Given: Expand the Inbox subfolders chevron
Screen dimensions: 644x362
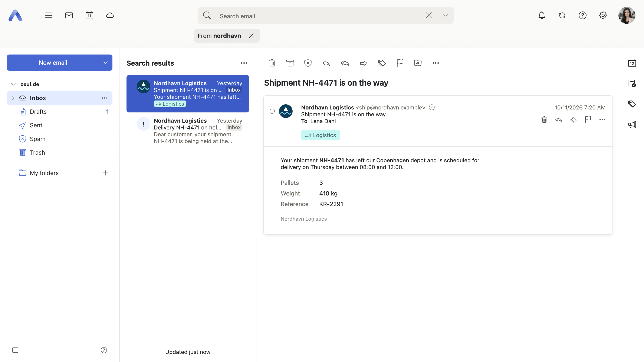Looking at the screenshot, I should (x=13, y=98).
